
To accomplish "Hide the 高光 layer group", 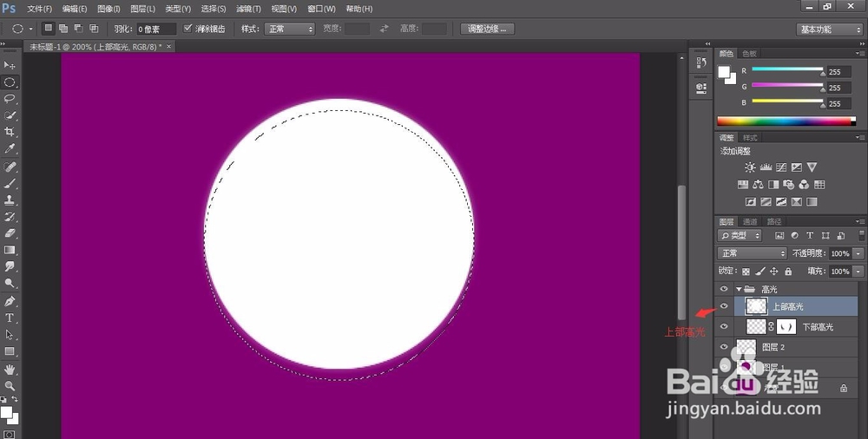I will [724, 289].
